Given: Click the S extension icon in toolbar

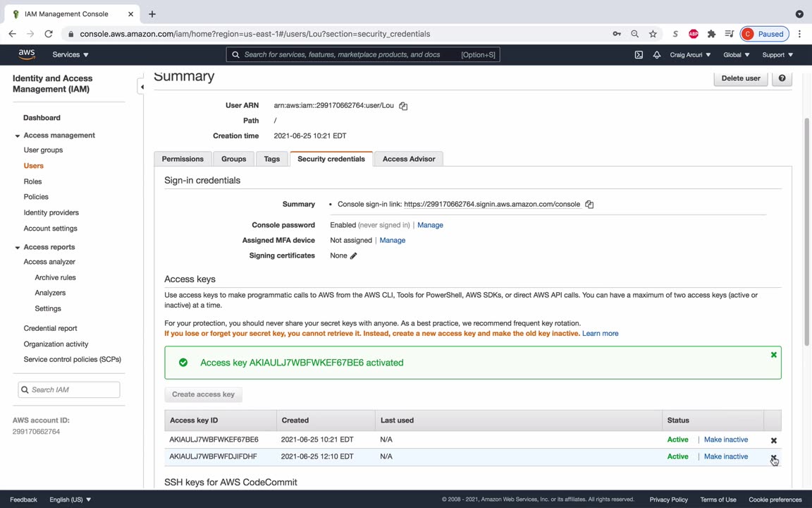Looking at the screenshot, I should 675,34.
